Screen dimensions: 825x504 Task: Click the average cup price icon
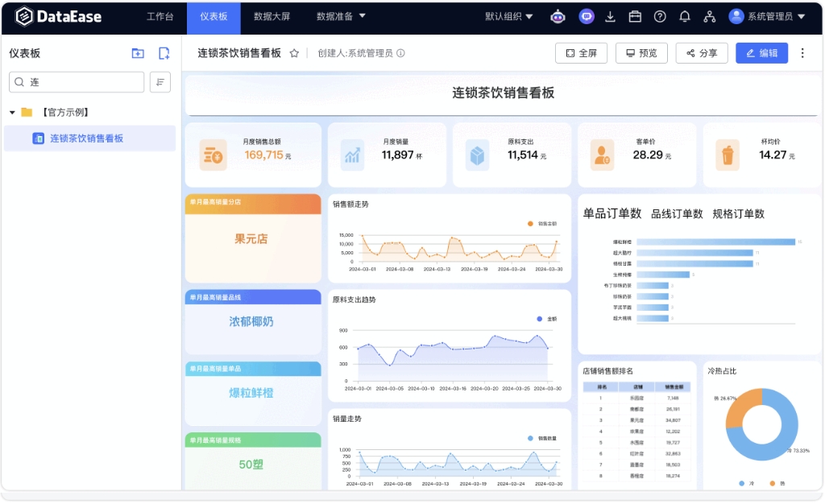pos(728,155)
